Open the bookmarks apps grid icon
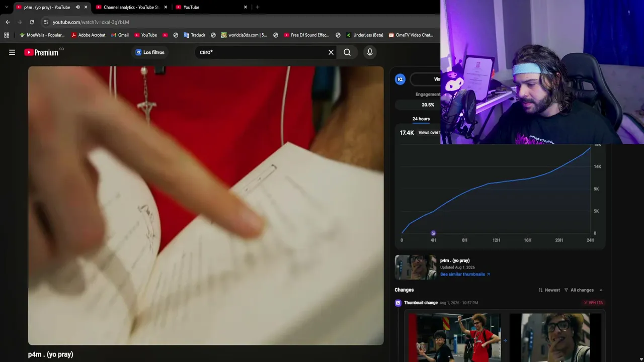Image resolution: width=644 pixels, height=362 pixels. (7, 35)
